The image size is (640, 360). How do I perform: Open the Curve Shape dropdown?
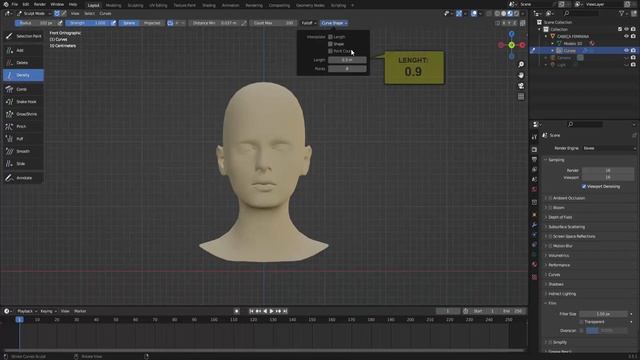(334, 23)
